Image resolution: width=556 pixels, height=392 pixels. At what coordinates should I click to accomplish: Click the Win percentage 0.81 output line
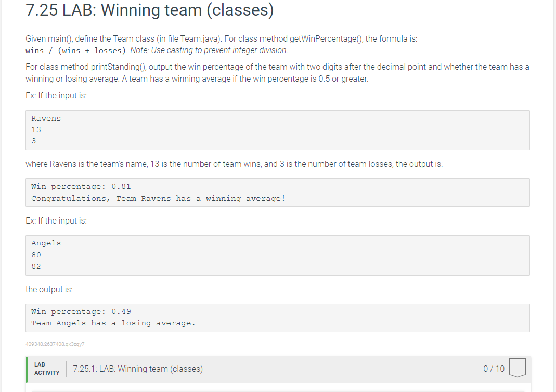pos(81,186)
